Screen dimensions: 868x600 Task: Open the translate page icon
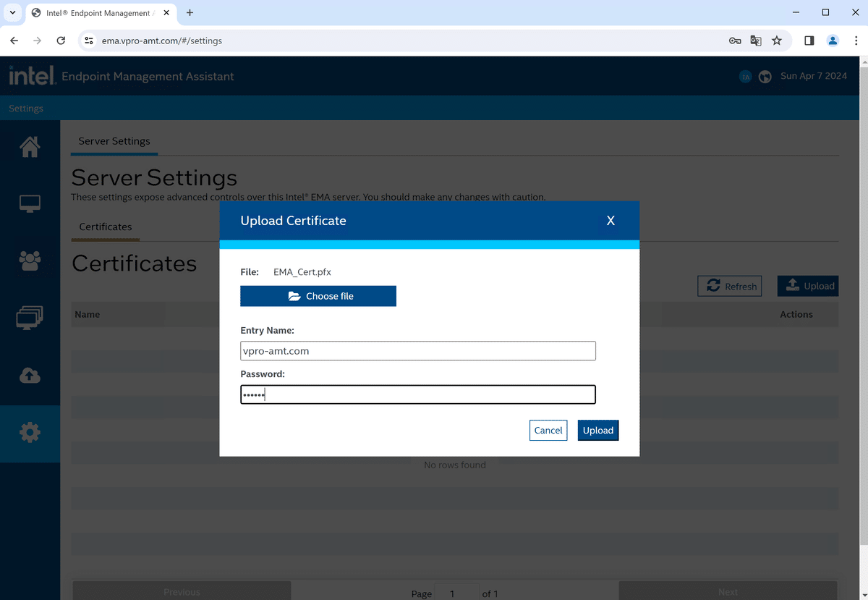(756, 41)
